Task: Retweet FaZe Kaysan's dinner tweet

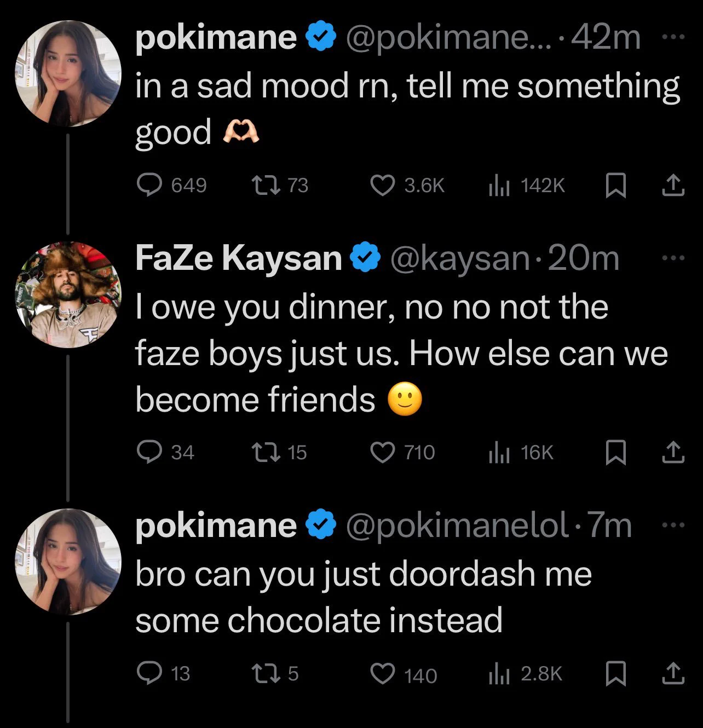Action: 264,452
